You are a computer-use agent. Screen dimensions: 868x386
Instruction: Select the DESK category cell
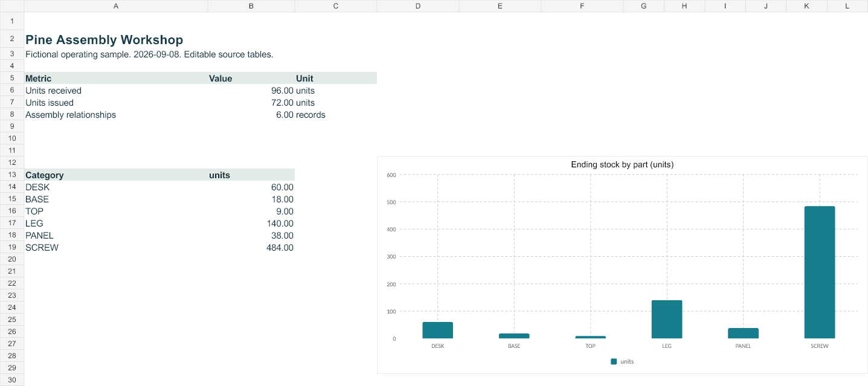pyautogui.click(x=116, y=187)
